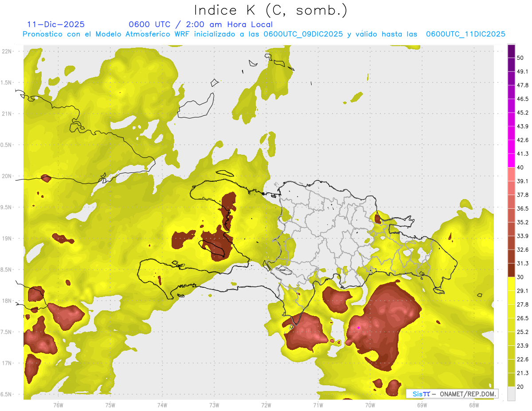Click the '40' legend value
The height and width of the screenshot is (411, 532).
520,168
